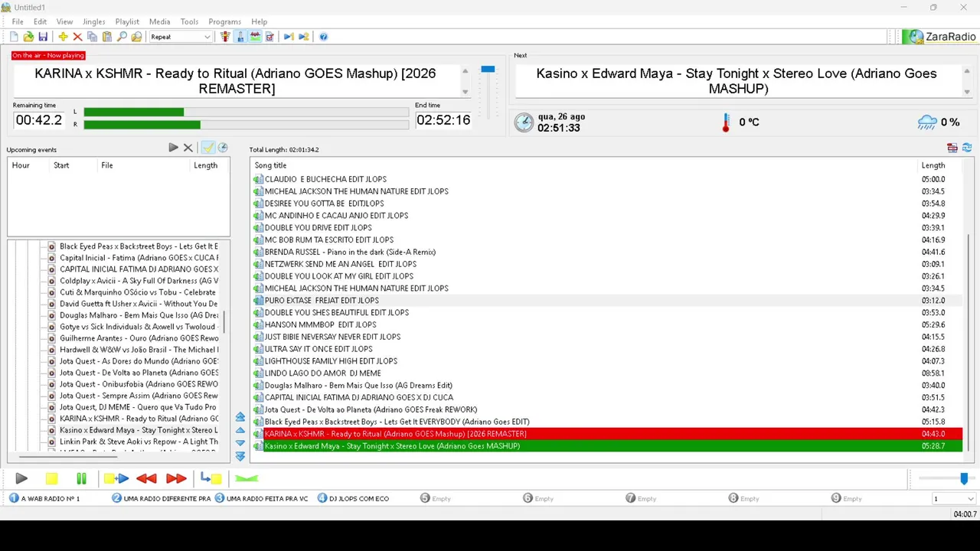Click the red Rewind button
Viewport: 980px width, 551px height.
tap(146, 479)
